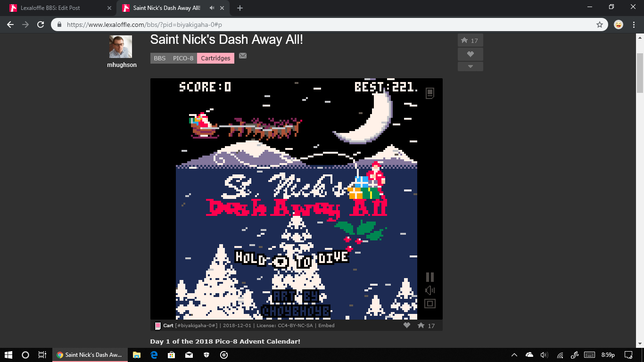This screenshot has width=644, height=362.
Task: Mute the Saint Nick's tab audio icon
Action: [212, 8]
